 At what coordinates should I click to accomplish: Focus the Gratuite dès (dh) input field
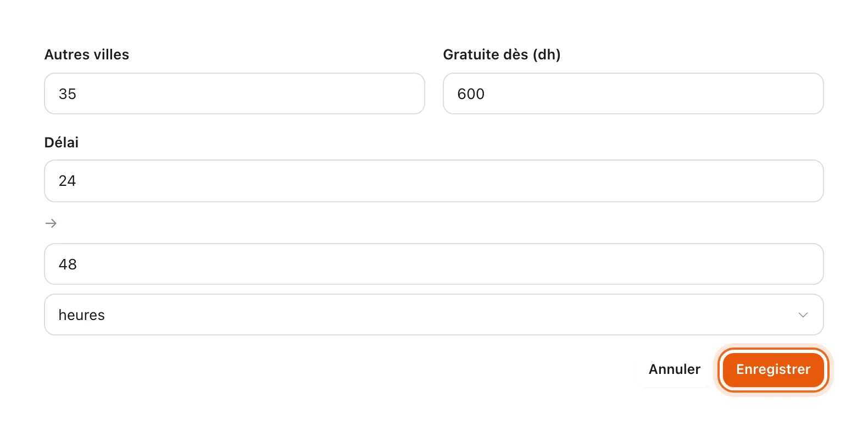click(633, 93)
